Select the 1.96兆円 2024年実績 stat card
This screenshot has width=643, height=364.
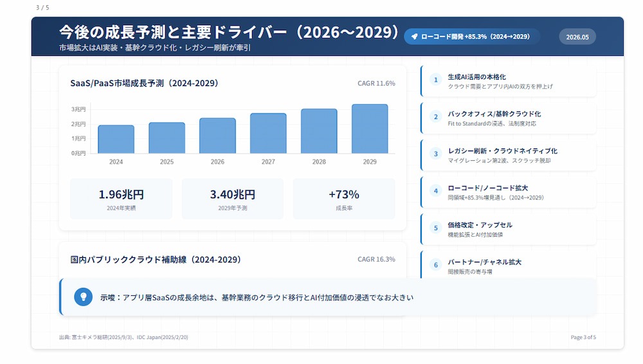[x=121, y=199]
